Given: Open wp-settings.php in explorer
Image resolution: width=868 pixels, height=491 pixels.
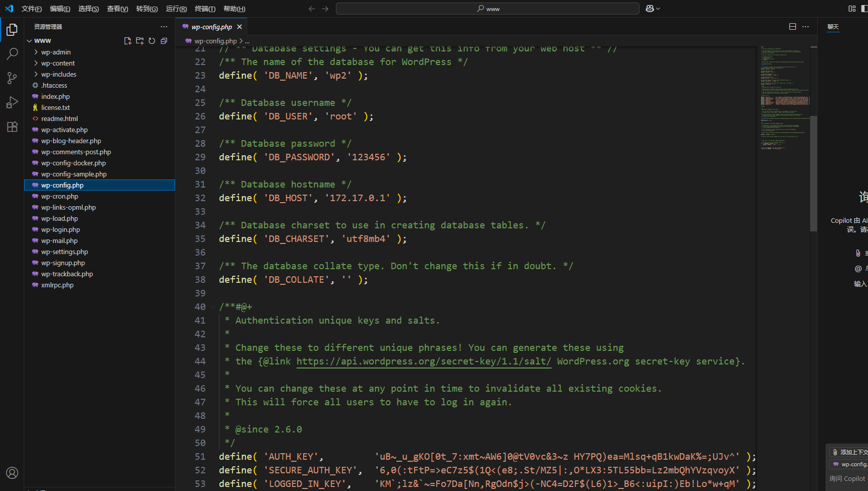Looking at the screenshot, I should (x=100, y=252).
